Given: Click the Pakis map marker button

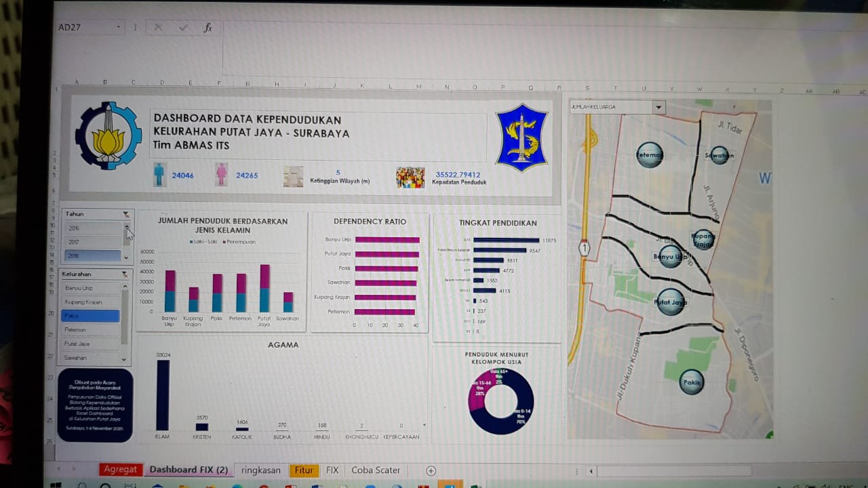Looking at the screenshot, I should [x=692, y=382].
